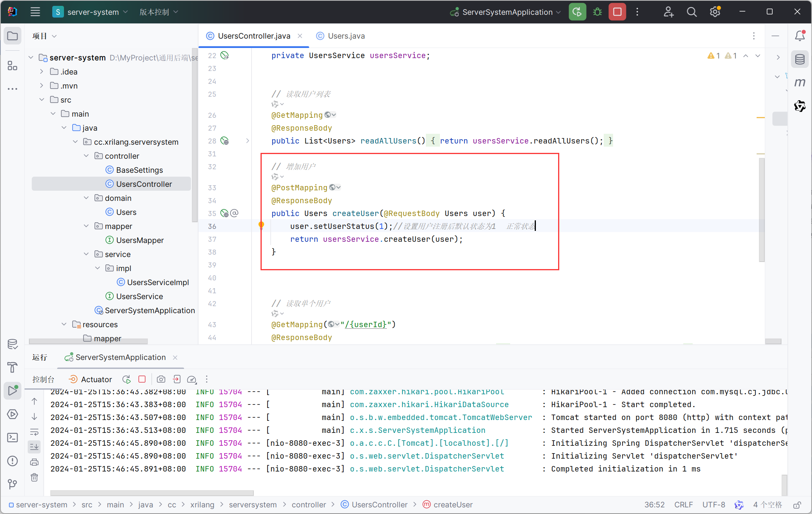The height and width of the screenshot is (514, 812).
Task: Open IDE settings gear
Action: click(x=715, y=12)
